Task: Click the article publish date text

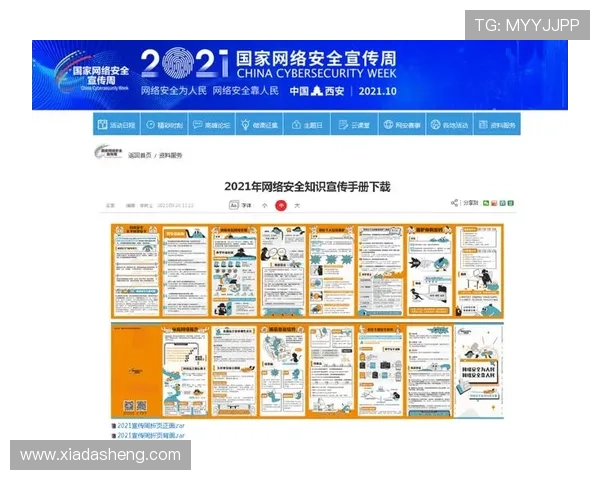Action: (176, 206)
